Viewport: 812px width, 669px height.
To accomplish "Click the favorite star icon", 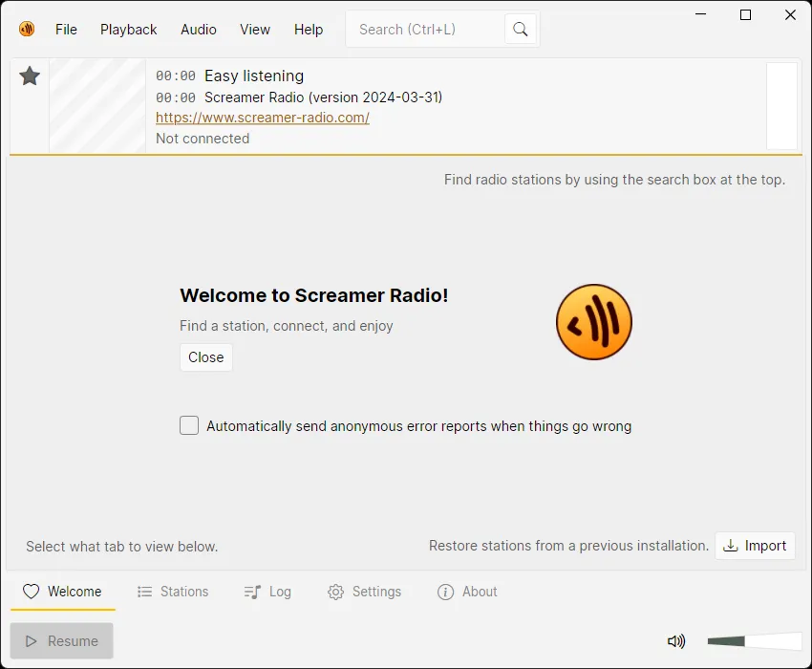I will 30,76.
